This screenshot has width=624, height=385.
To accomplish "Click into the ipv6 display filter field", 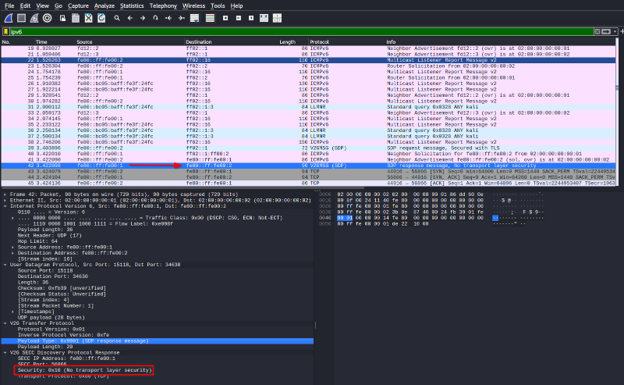I will 301,31.
